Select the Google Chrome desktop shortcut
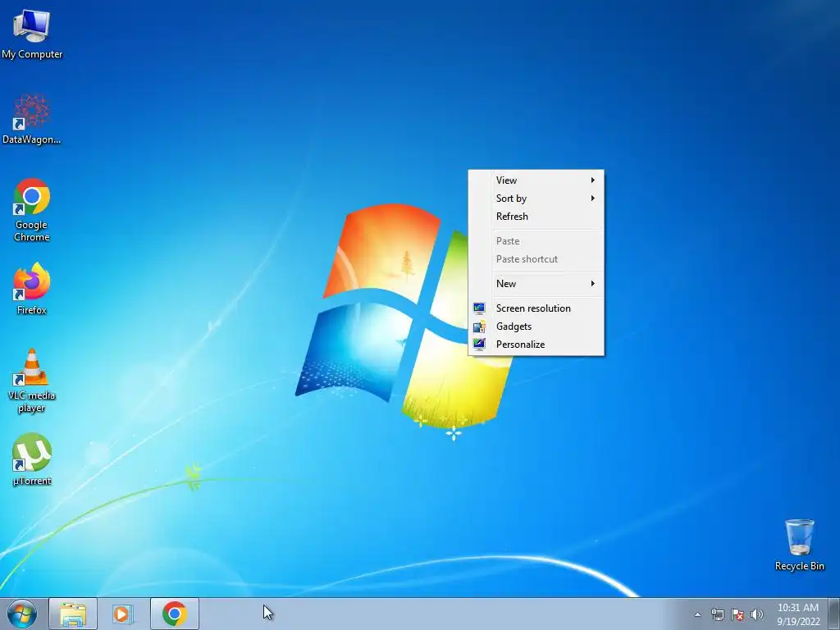Image resolution: width=840 pixels, height=630 pixels. [32, 210]
